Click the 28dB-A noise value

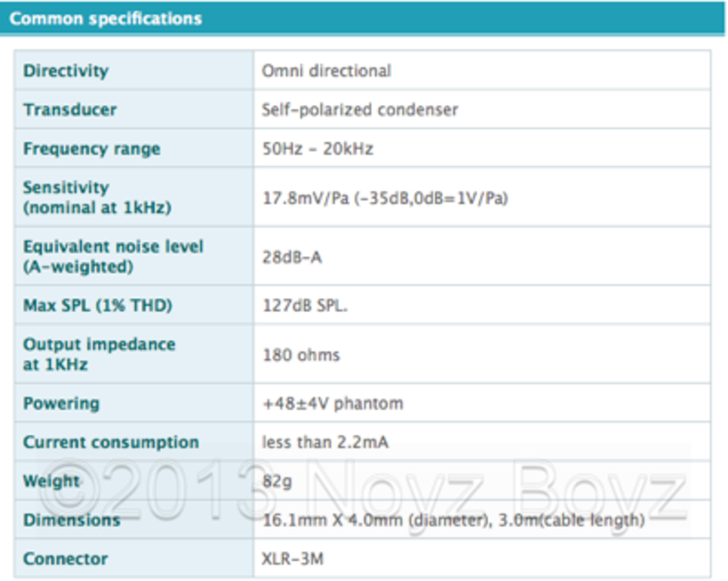291,257
